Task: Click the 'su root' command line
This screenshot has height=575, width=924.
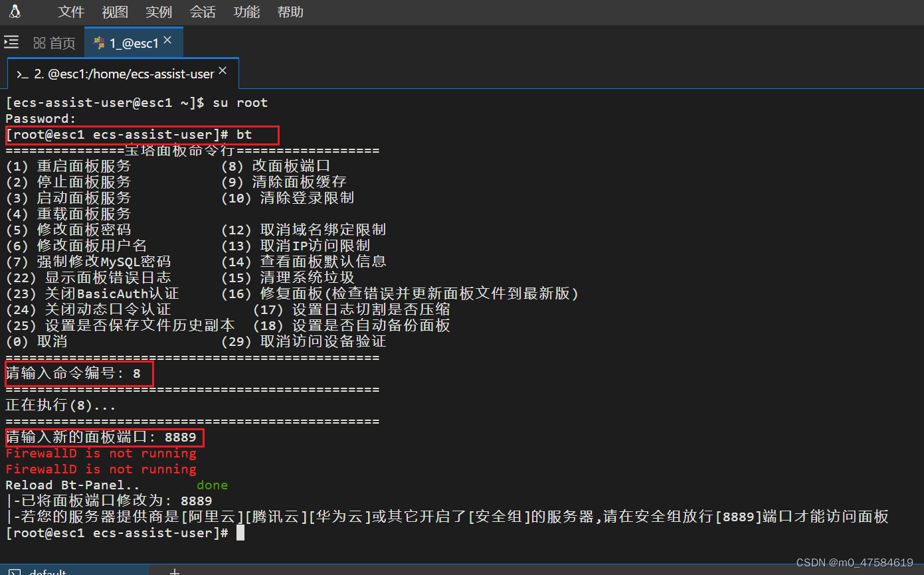Action: (x=137, y=103)
